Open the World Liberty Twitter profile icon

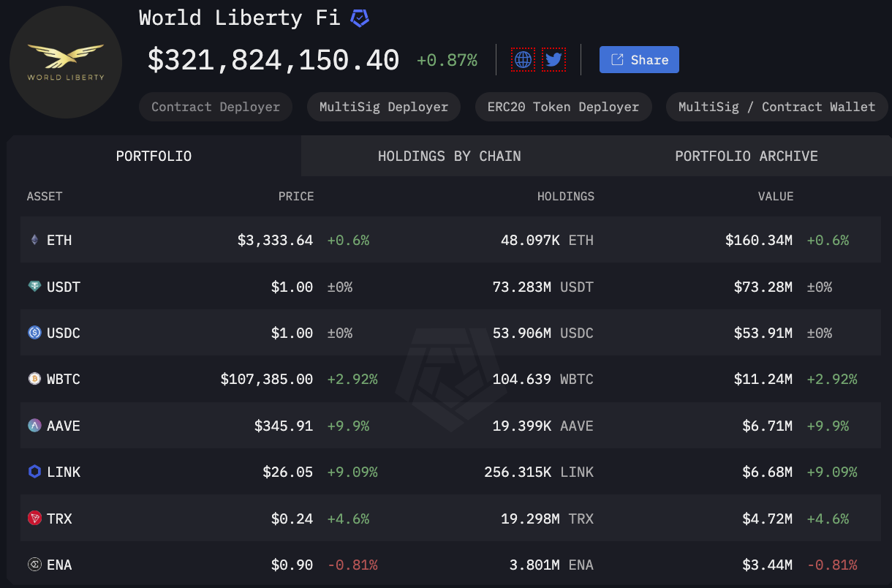(x=553, y=59)
